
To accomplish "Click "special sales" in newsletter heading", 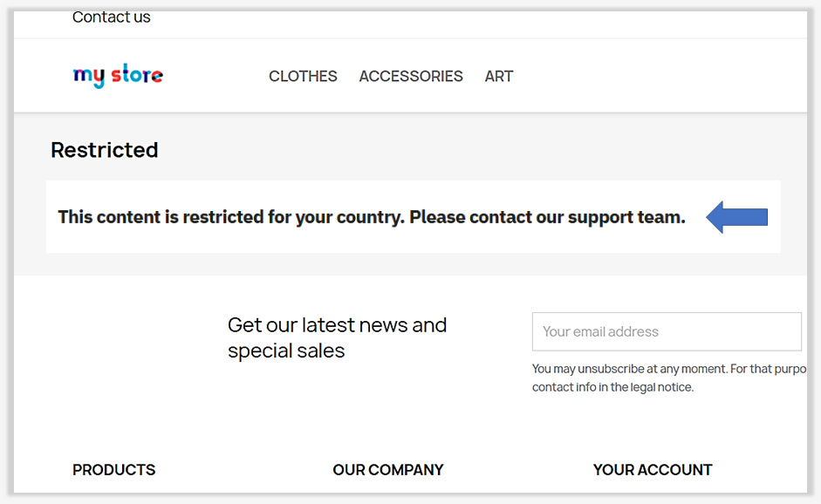I will pos(286,351).
